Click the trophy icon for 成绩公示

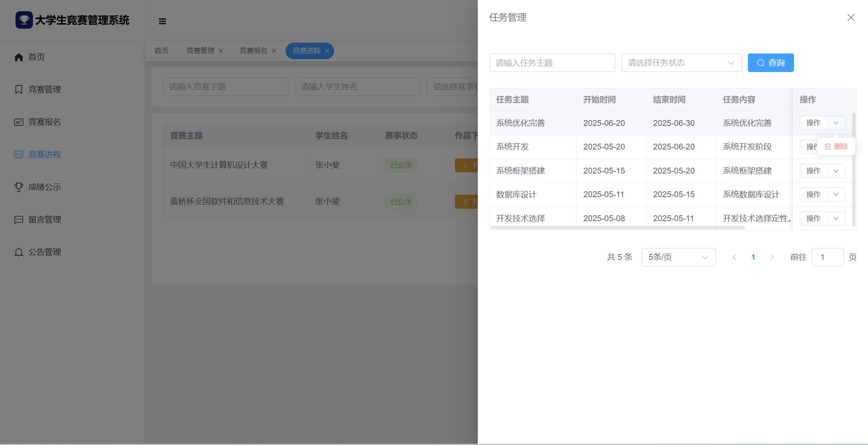tap(19, 187)
